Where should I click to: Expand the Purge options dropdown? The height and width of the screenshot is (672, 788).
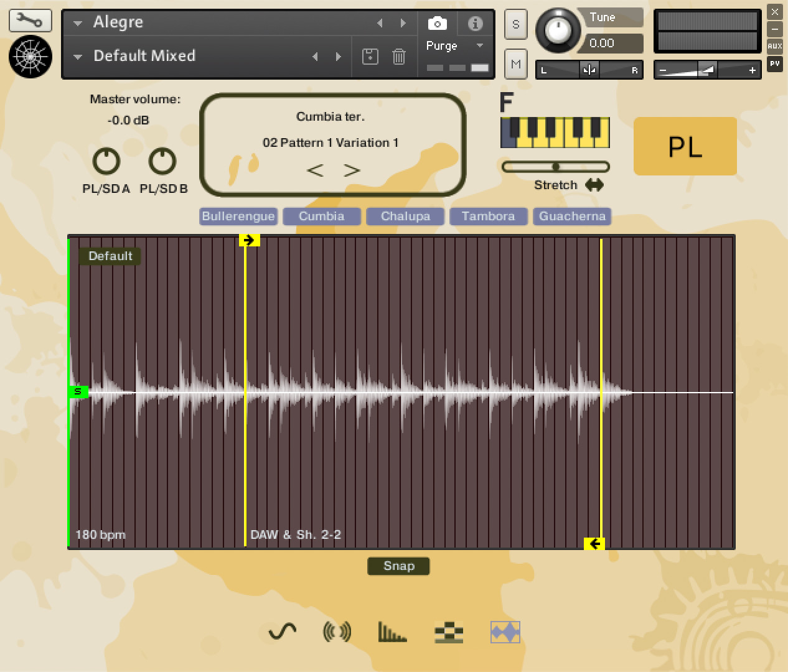pos(479,45)
